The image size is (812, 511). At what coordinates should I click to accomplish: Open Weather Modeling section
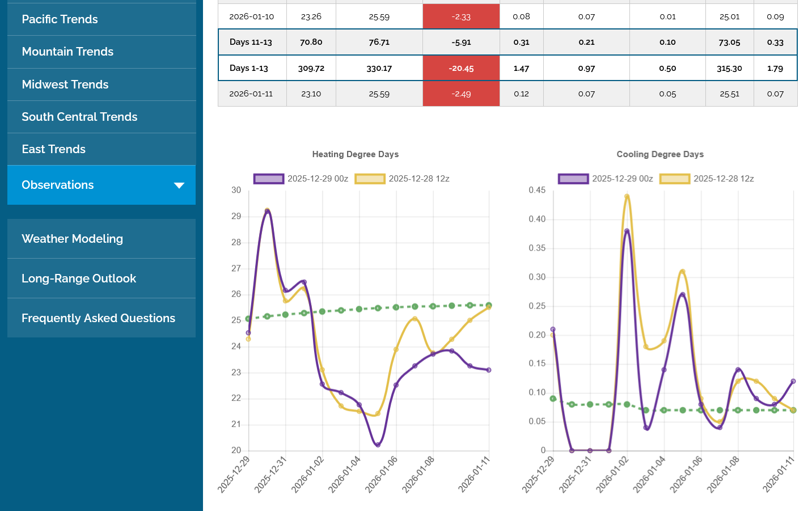(x=72, y=239)
